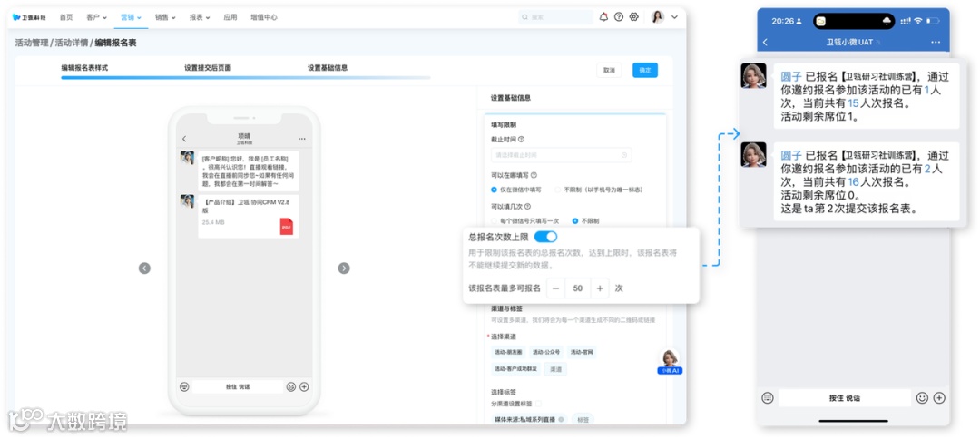Decrease max registrations with minus button
Image resolution: width=980 pixels, height=439 pixels.
[x=555, y=288]
